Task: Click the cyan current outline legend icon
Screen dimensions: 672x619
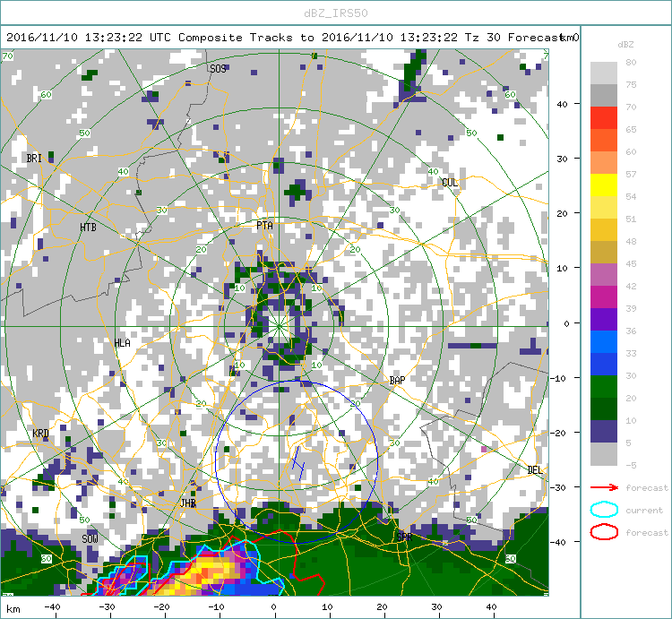Action: coord(604,510)
